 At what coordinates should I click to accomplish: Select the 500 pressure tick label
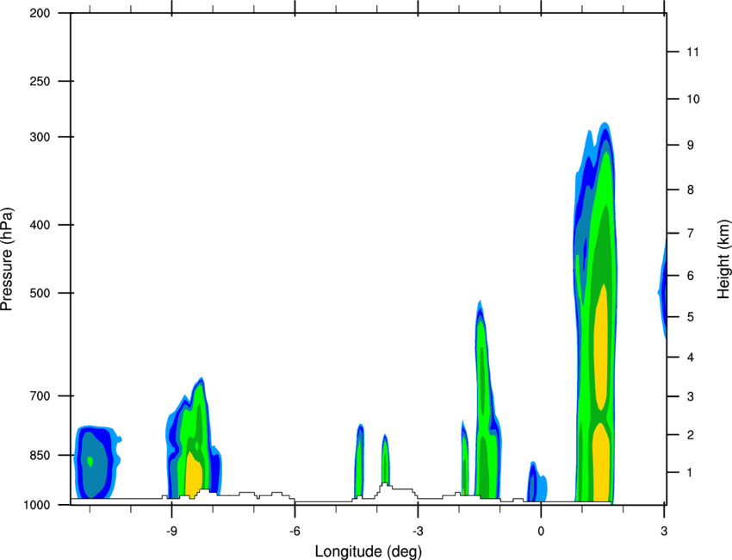[40, 293]
